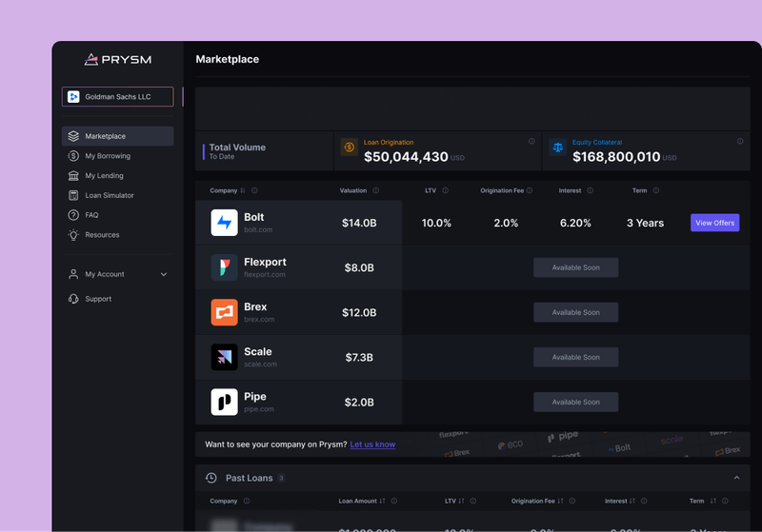Click the PRYSM logo
Image resolution: width=762 pixels, height=532 pixels.
pos(118,59)
